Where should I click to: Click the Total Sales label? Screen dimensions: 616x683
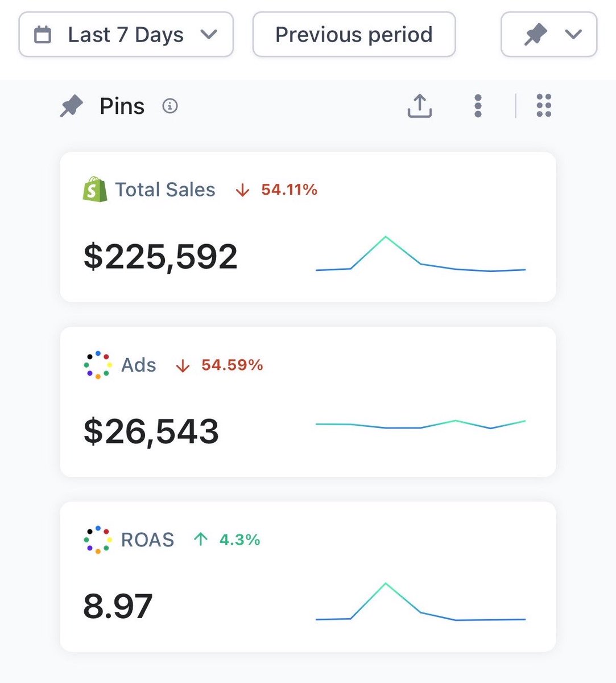(x=165, y=190)
